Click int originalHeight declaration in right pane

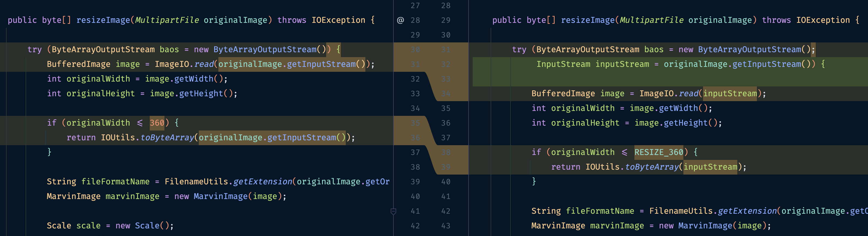(576, 123)
